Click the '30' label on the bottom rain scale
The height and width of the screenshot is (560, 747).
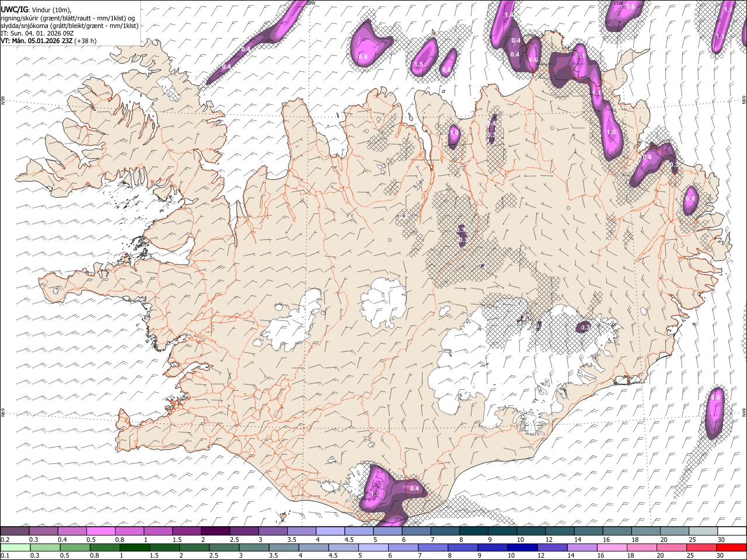720,555
